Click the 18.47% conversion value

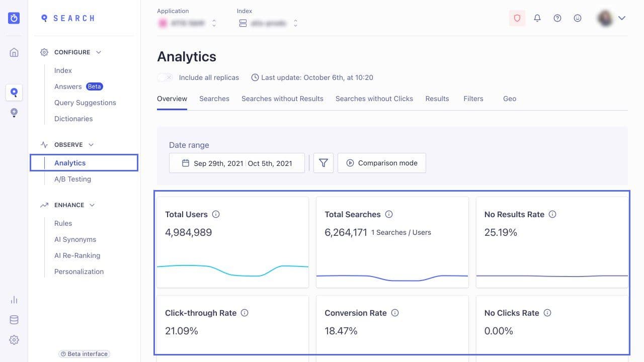click(x=341, y=331)
